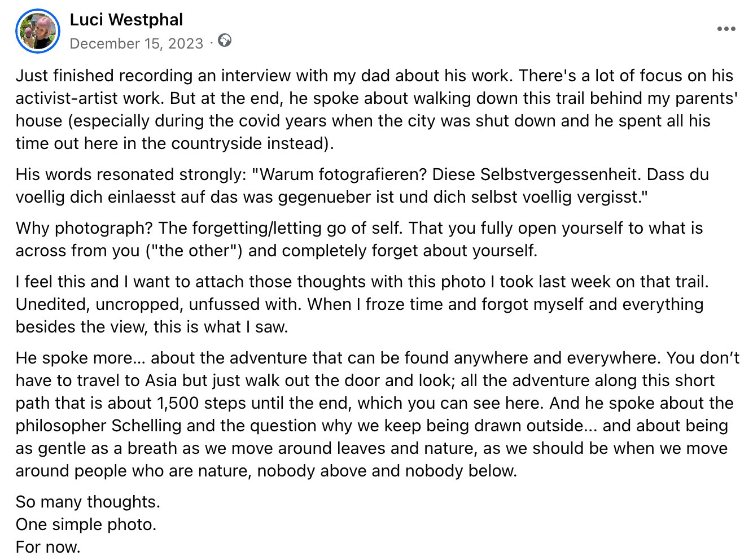753x560 pixels.
Task: Open the December 15, 2023 timestamp
Action: point(136,43)
